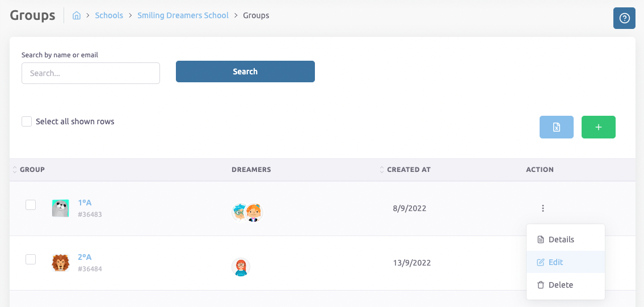This screenshot has height=307, width=644.
Task: Open the three-dot action menu for 1ºA
Action: coord(542,208)
